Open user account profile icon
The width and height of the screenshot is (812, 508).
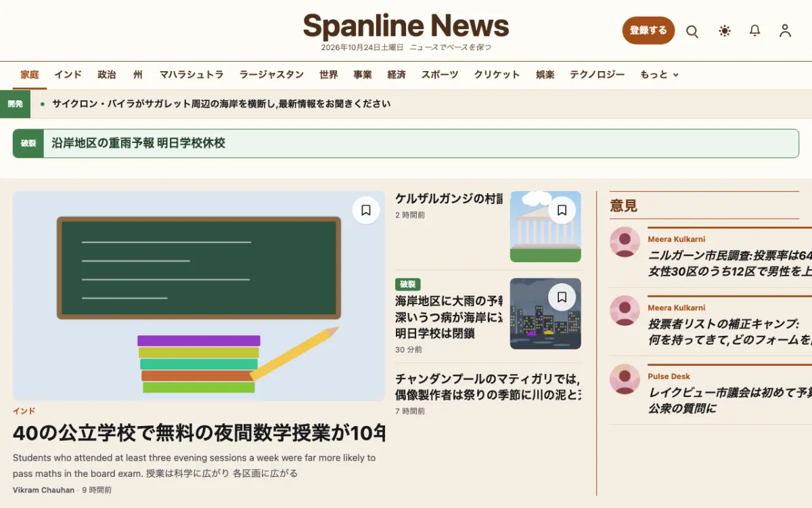click(x=785, y=30)
